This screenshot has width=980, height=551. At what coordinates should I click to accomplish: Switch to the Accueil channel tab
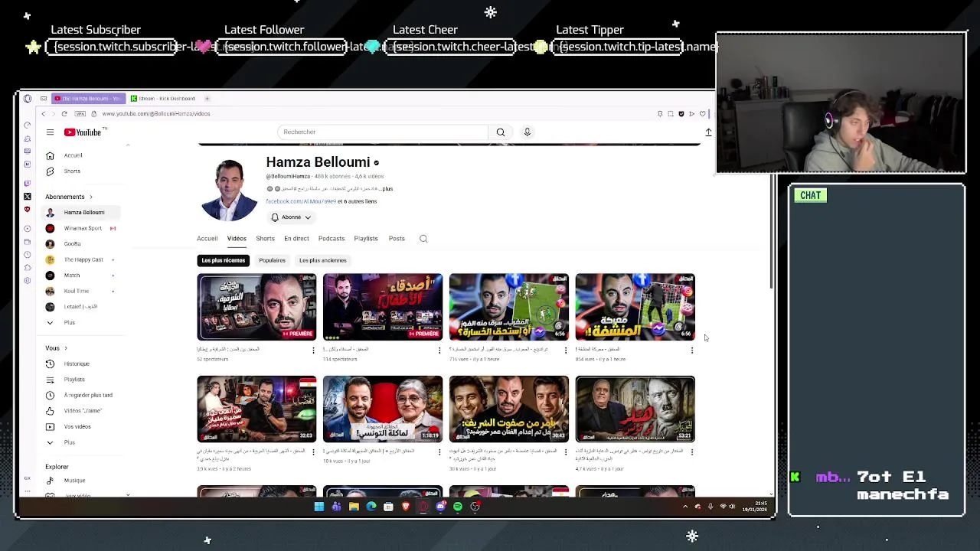(x=207, y=239)
